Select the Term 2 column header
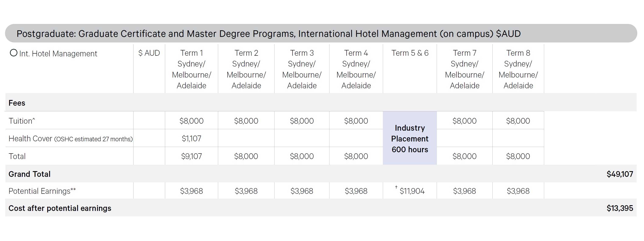Screen dimensions: 644x241 [x=246, y=69]
